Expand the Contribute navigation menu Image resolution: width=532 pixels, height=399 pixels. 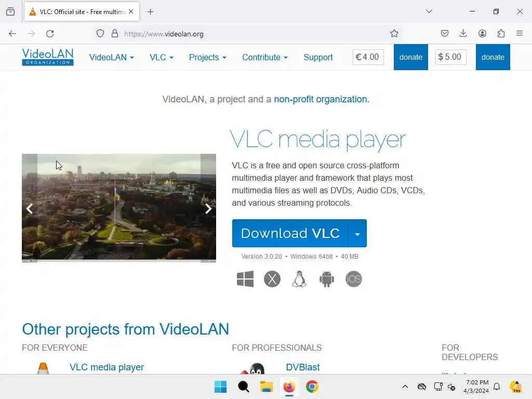265,57
